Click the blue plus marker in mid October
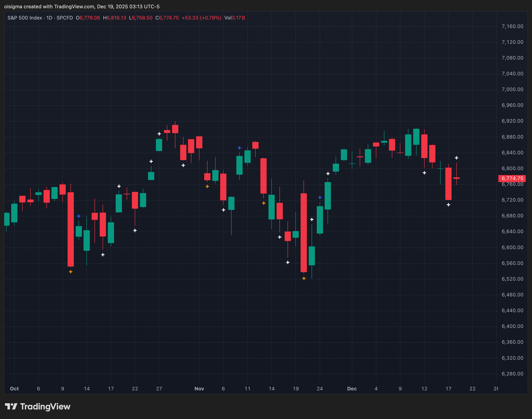 click(79, 216)
